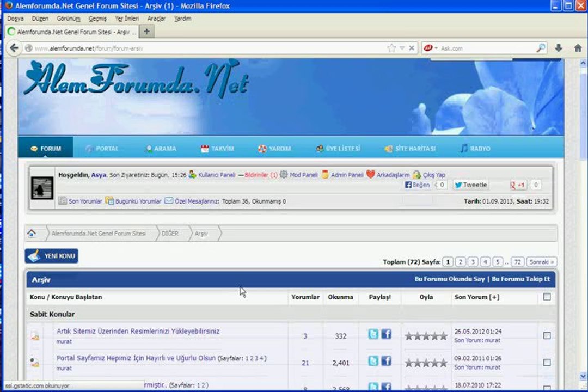The image size is (588, 392).
Task: Open the Dosya menu
Action: coord(15,19)
